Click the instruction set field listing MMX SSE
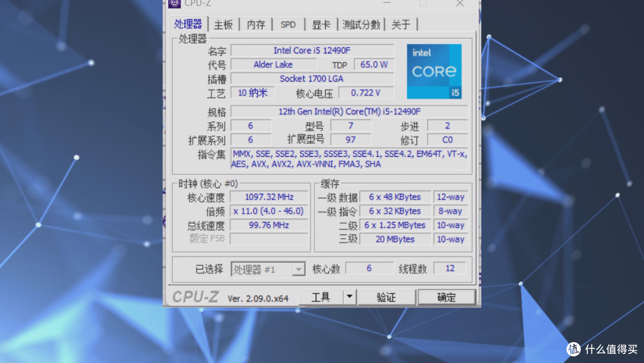The height and width of the screenshot is (363, 644). (x=351, y=159)
